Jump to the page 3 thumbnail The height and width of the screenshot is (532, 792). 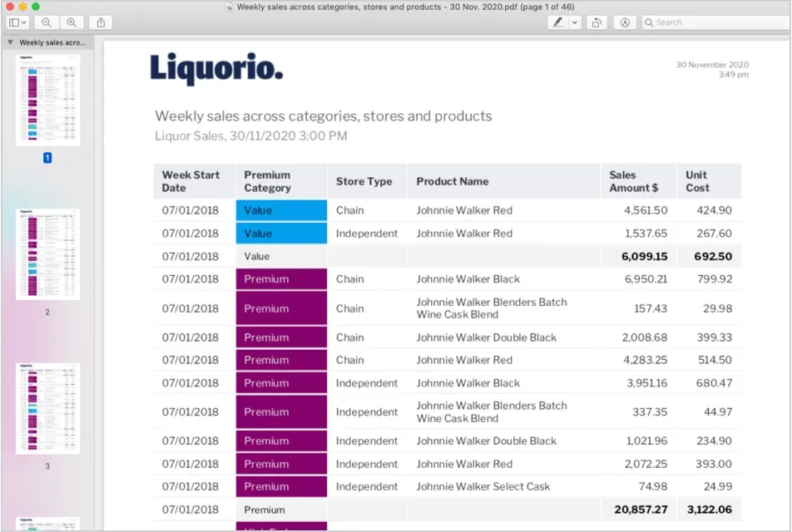[x=47, y=408]
